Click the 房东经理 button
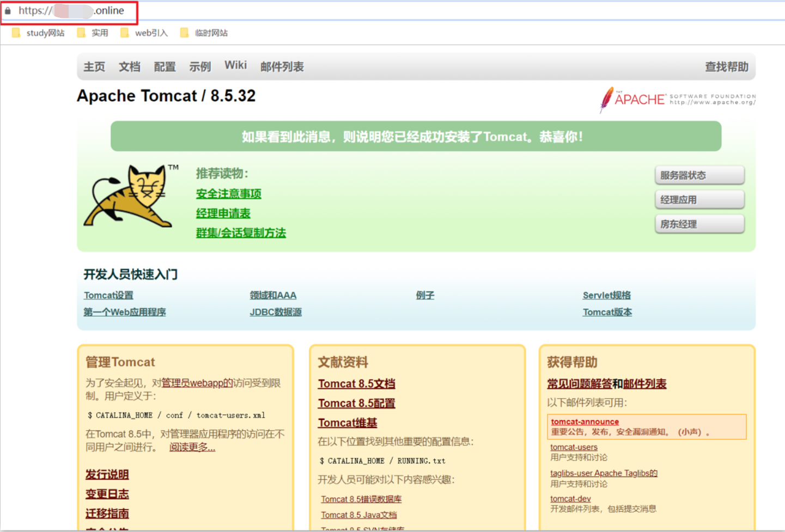The height and width of the screenshot is (532, 785). pos(699,224)
